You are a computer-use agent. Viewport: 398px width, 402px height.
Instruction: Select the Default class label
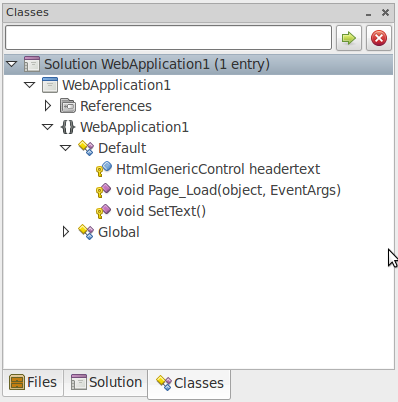122,148
